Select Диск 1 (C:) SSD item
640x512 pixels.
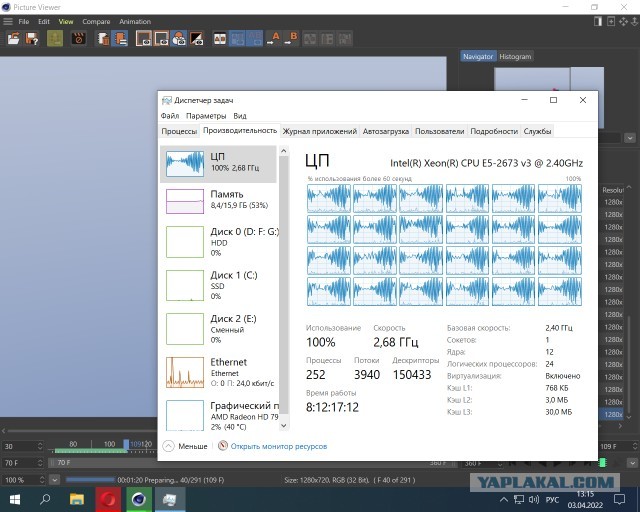(x=218, y=285)
